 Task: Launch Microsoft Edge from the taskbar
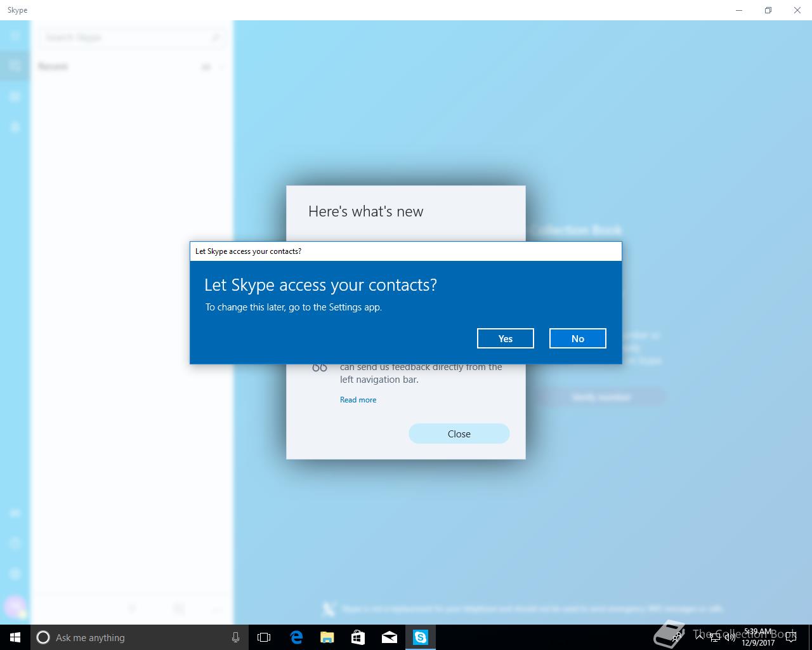[x=296, y=637]
